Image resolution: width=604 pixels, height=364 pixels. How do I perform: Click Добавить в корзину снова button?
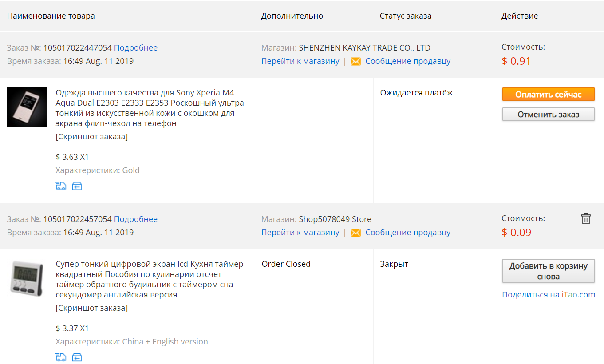[548, 271]
